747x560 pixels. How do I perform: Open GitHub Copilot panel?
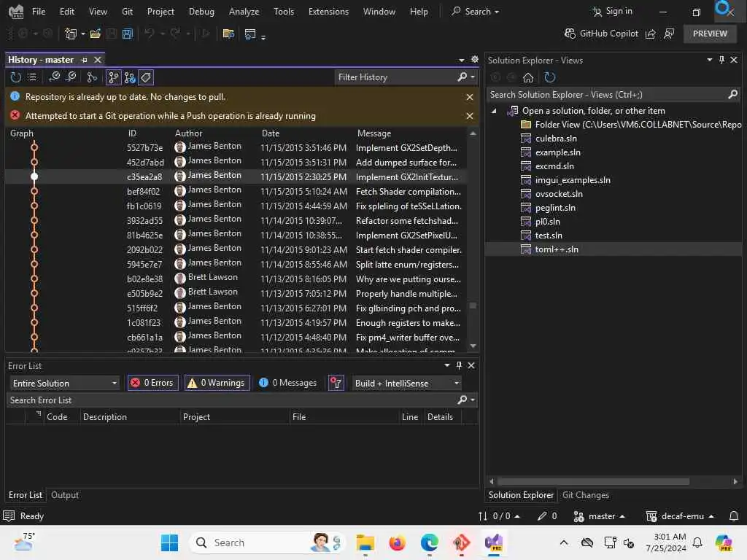tap(601, 34)
